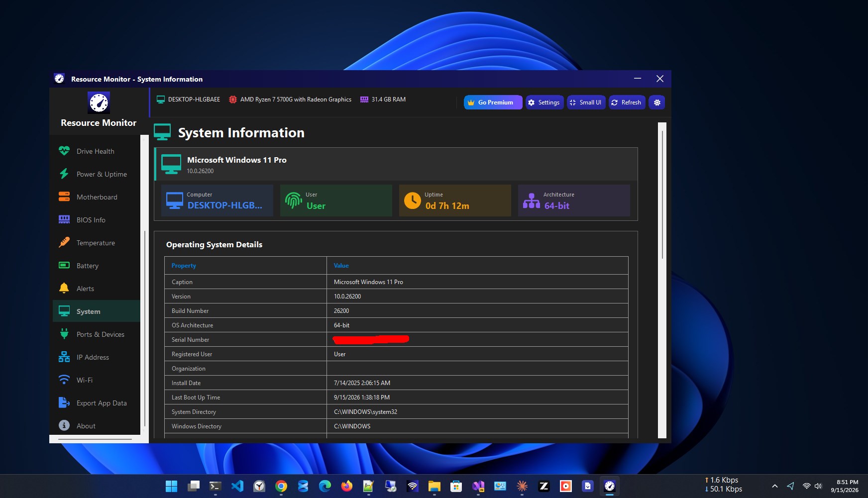Click the fingerprint User card

(336, 200)
